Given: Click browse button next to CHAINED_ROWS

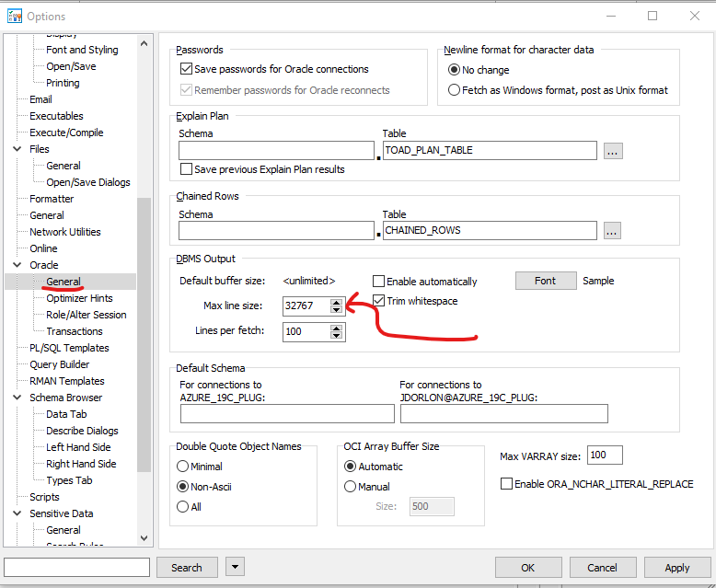Looking at the screenshot, I should [x=613, y=231].
